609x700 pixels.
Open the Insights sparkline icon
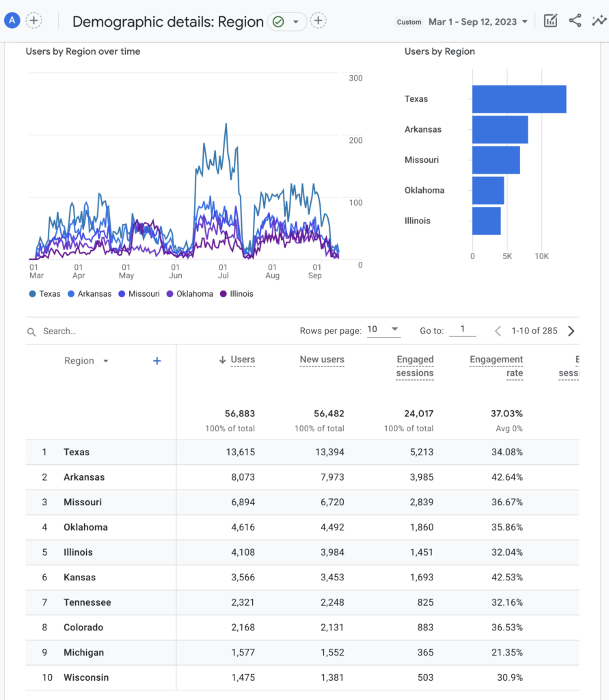[x=599, y=21]
